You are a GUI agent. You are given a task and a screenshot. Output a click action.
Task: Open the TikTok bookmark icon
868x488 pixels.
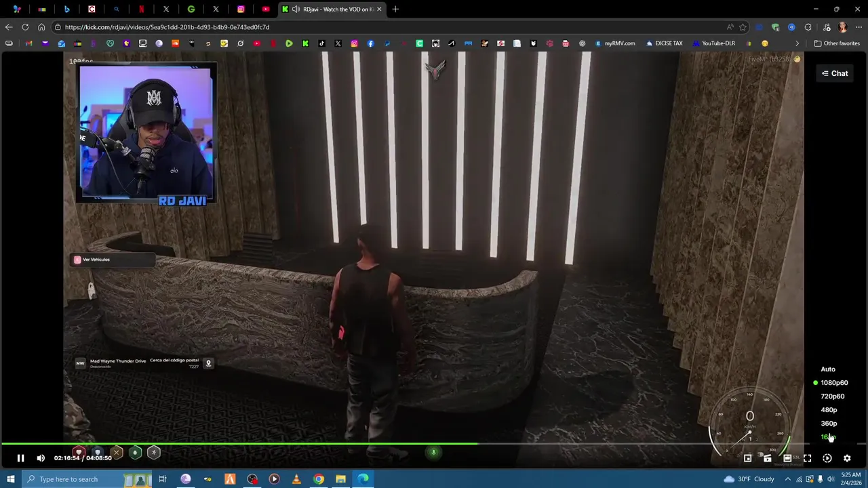(x=321, y=43)
